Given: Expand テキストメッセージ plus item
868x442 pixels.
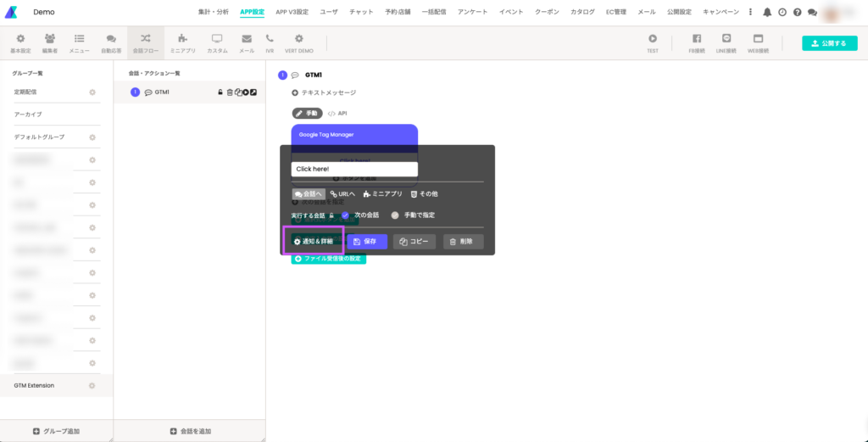Looking at the screenshot, I should (x=295, y=92).
